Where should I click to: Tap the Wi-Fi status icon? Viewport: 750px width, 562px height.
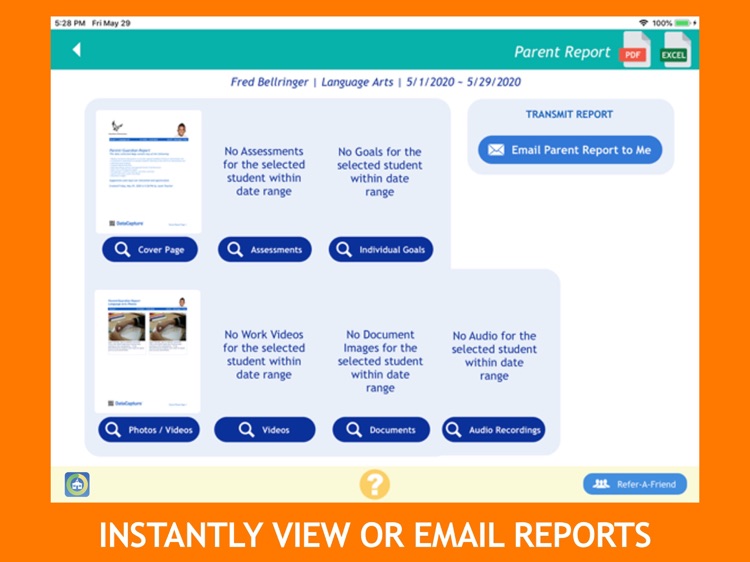(643, 23)
